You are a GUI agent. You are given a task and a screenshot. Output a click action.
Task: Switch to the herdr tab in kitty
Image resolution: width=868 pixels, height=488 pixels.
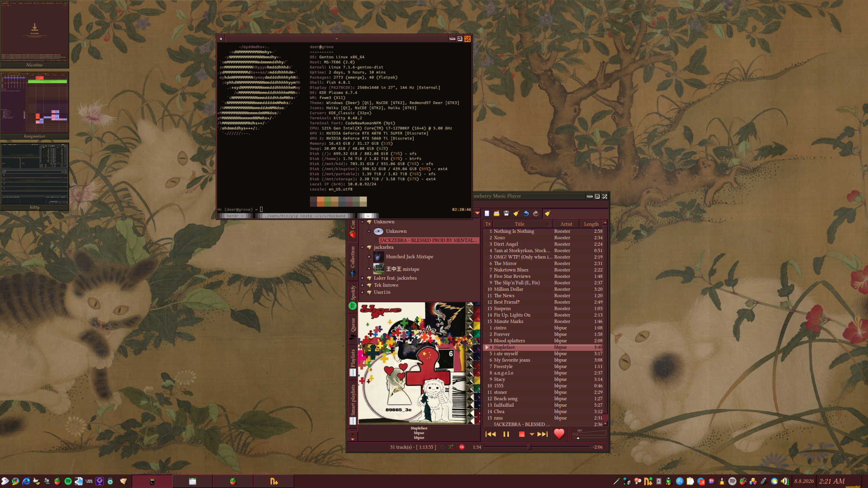[x=235, y=216]
